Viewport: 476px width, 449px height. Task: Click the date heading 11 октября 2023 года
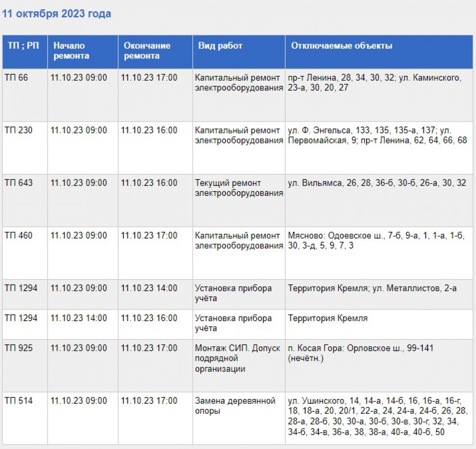tap(57, 14)
